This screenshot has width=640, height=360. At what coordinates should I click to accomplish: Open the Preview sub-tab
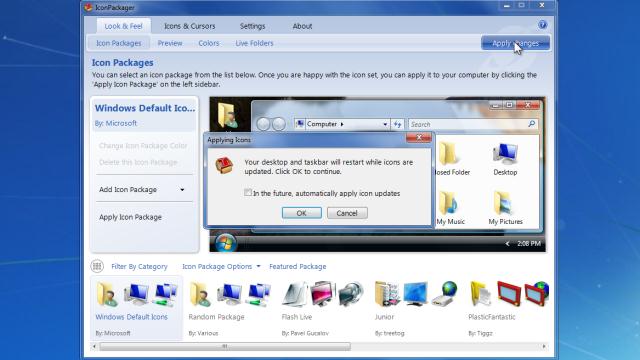click(170, 43)
